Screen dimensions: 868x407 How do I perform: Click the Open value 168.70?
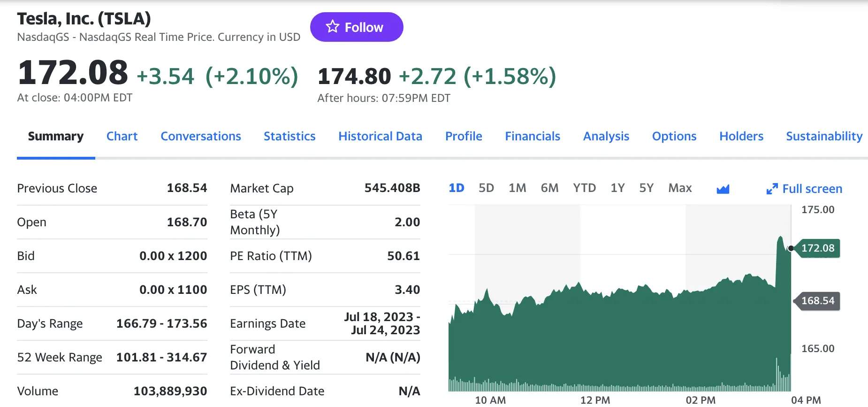pos(187,222)
